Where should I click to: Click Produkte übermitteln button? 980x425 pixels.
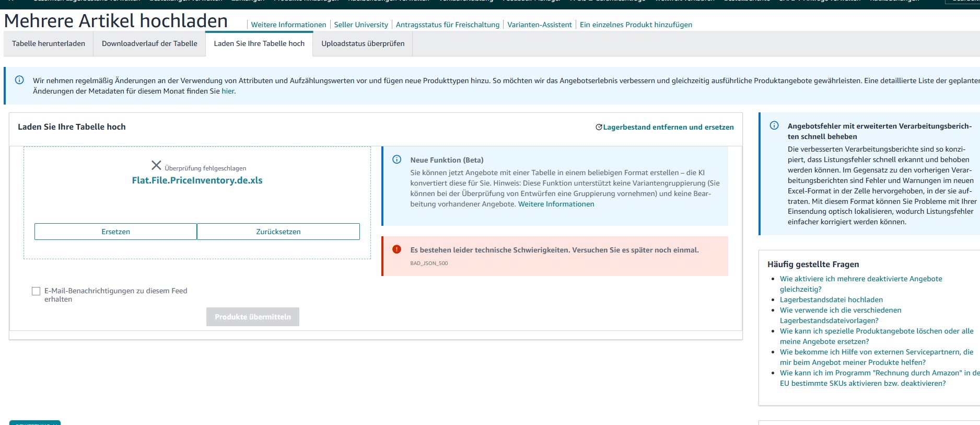[253, 317]
